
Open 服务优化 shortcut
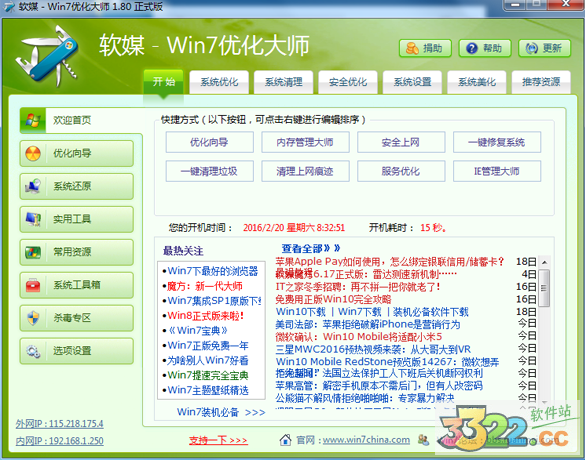401,171
